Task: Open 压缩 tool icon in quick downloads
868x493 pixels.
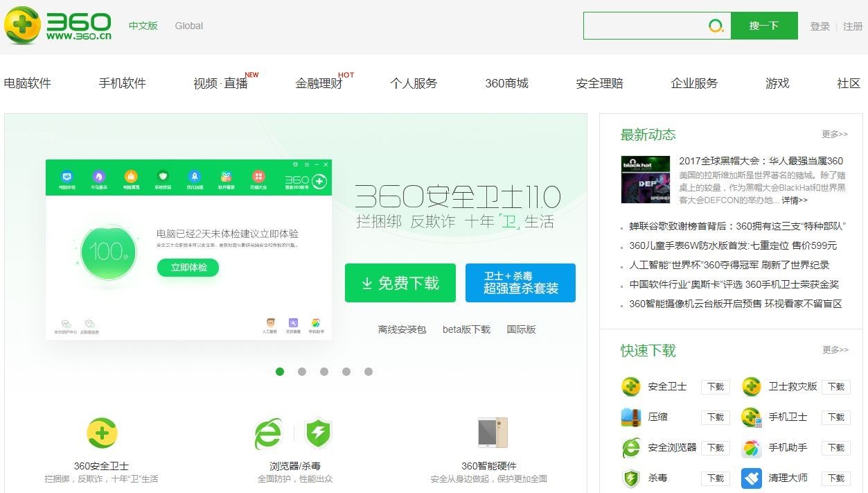Action: 630,417
